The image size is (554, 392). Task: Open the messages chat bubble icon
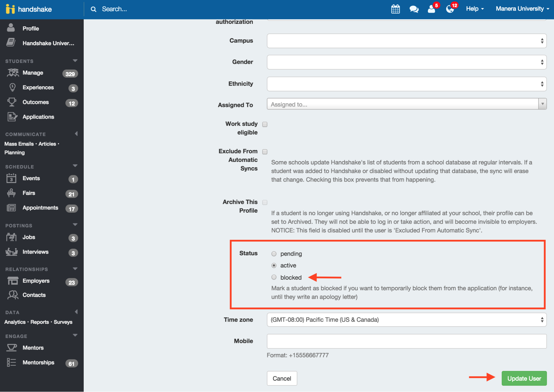(414, 9)
